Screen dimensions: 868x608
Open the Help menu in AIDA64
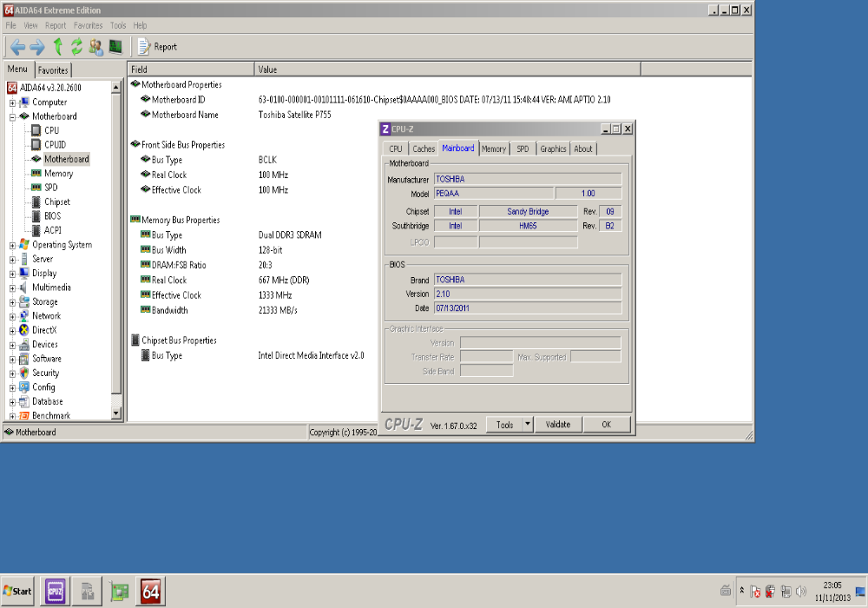coord(140,25)
